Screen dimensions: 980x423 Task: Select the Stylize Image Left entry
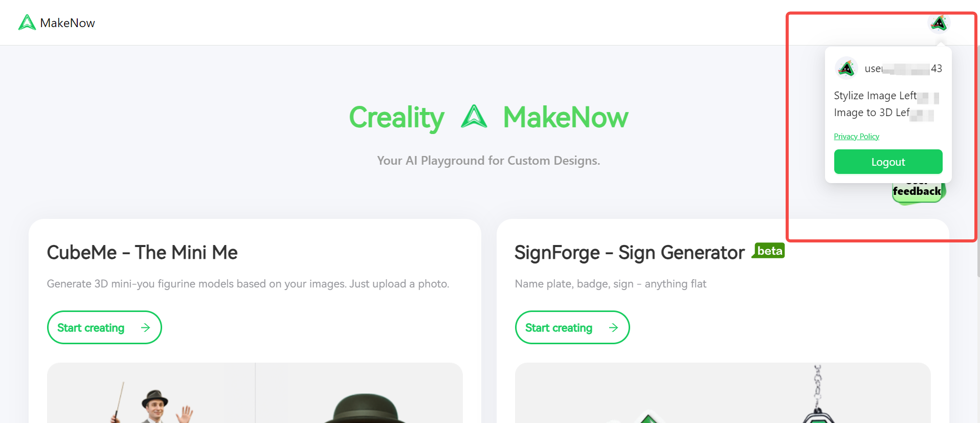pos(875,96)
